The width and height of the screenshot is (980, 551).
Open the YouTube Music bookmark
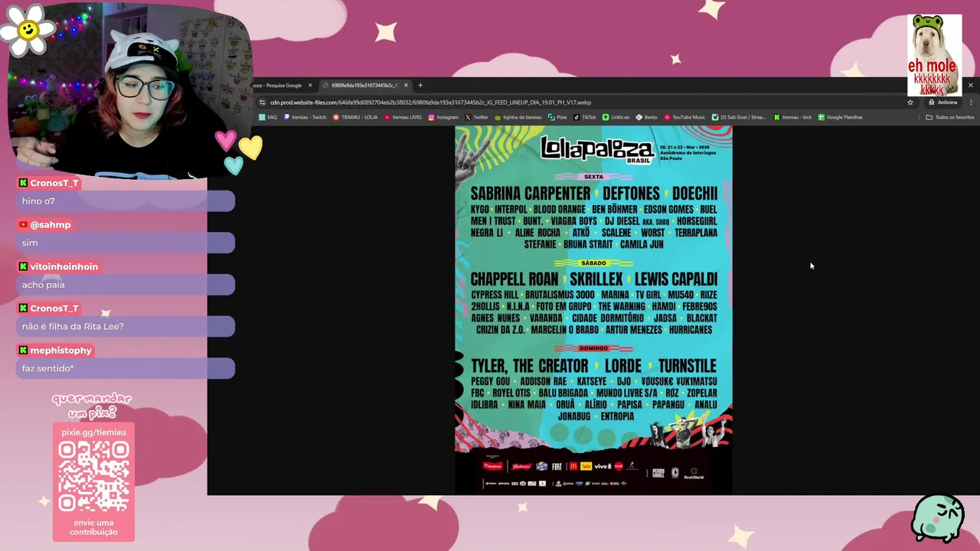point(684,117)
